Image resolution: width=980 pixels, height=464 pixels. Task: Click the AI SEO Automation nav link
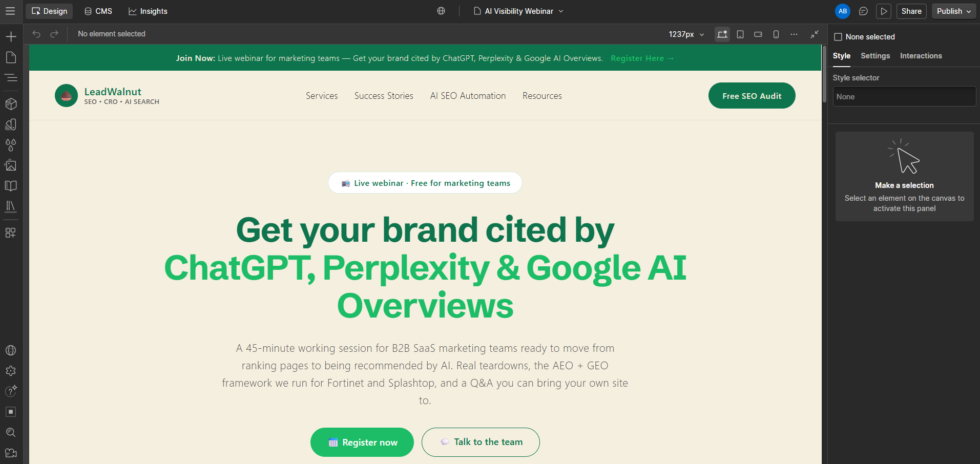(x=468, y=96)
